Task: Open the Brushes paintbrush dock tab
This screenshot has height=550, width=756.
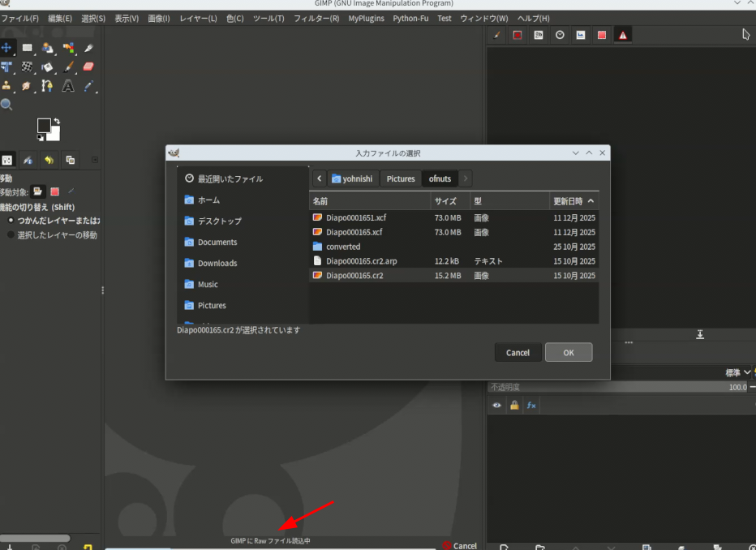Action: coord(496,35)
